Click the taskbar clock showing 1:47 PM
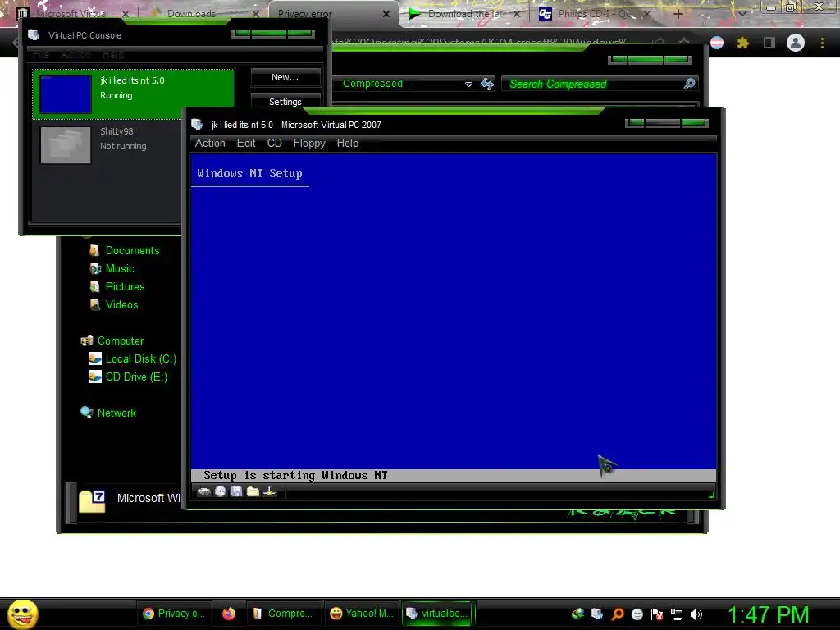840x630 pixels. [768, 614]
